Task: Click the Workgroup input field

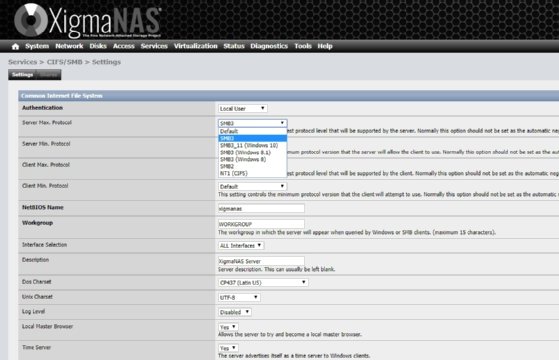Action: (261, 224)
